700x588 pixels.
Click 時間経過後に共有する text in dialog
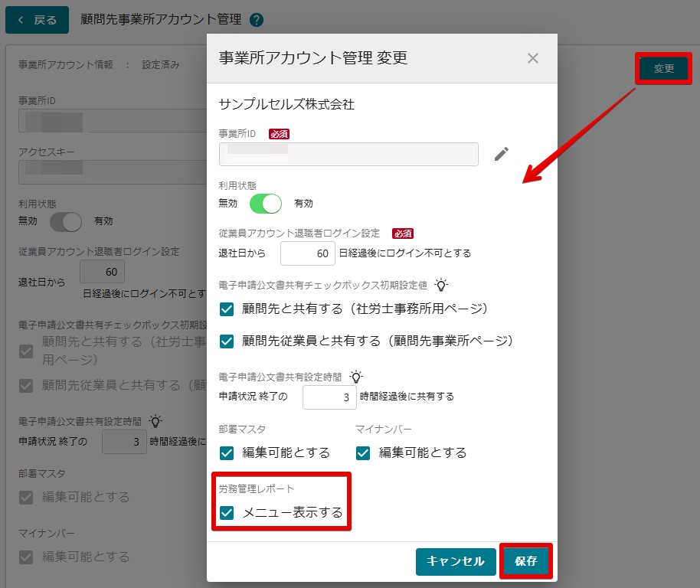click(407, 397)
